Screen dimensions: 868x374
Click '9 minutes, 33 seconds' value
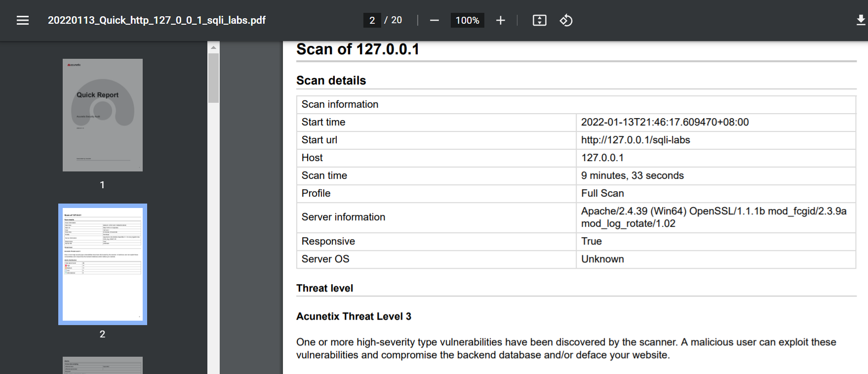click(x=632, y=175)
